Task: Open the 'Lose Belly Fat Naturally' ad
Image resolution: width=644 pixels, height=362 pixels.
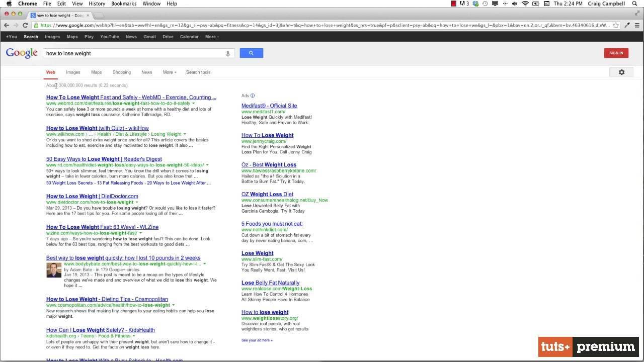Action: pyautogui.click(x=270, y=283)
